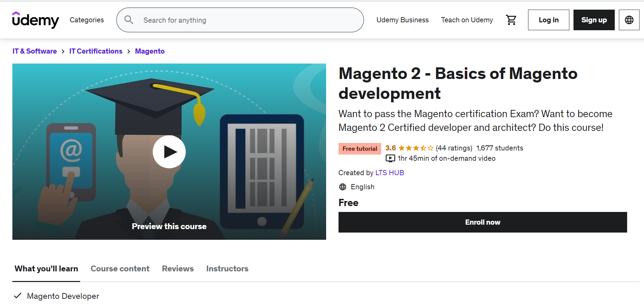Click the search magnifier icon

coord(129,20)
